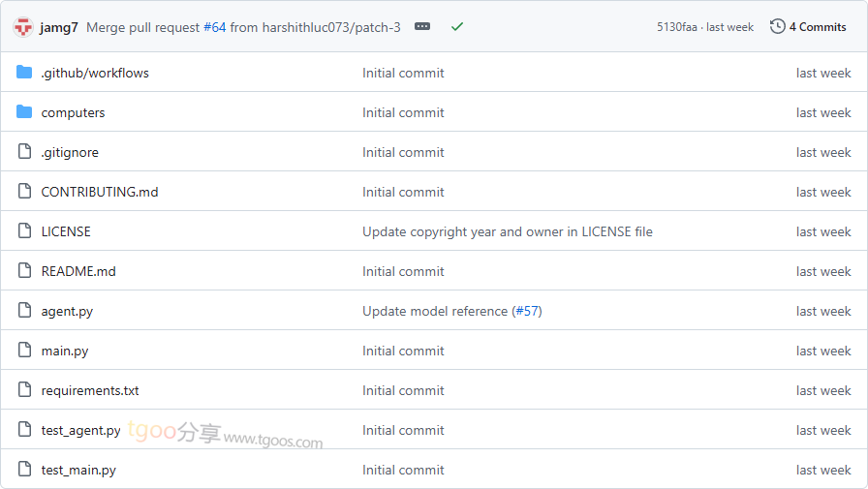Click the computers folder icon
868x489 pixels.
[x=24, y=112]
